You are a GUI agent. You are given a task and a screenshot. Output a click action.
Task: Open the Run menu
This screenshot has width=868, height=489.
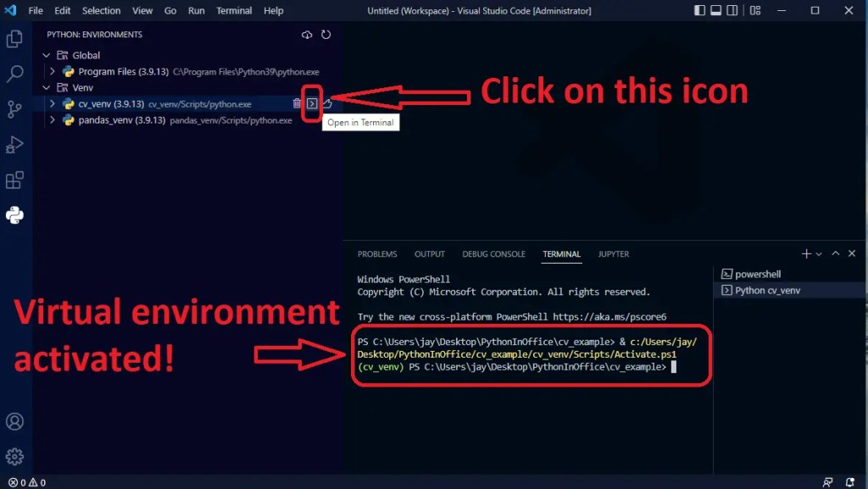tap(196, 10)
